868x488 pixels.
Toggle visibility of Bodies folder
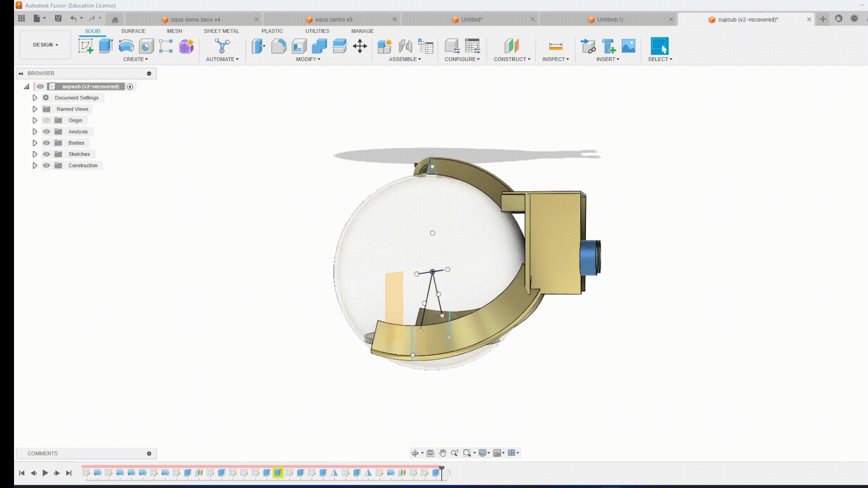pos(46,142)
